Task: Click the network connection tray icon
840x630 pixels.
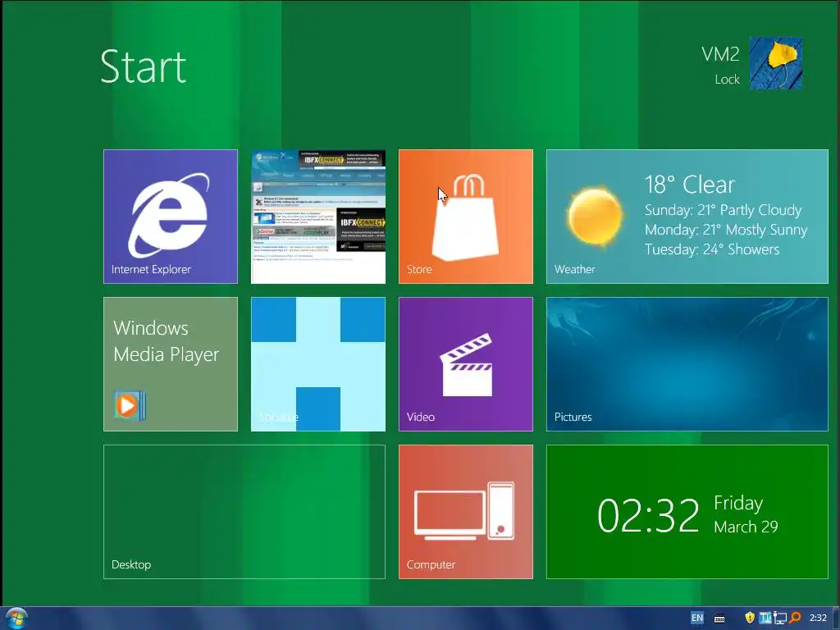Action: click(x=781, y=619)
